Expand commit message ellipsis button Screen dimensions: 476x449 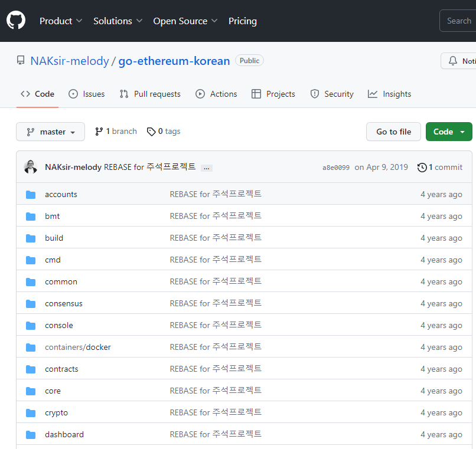click(x=207, y=168)
